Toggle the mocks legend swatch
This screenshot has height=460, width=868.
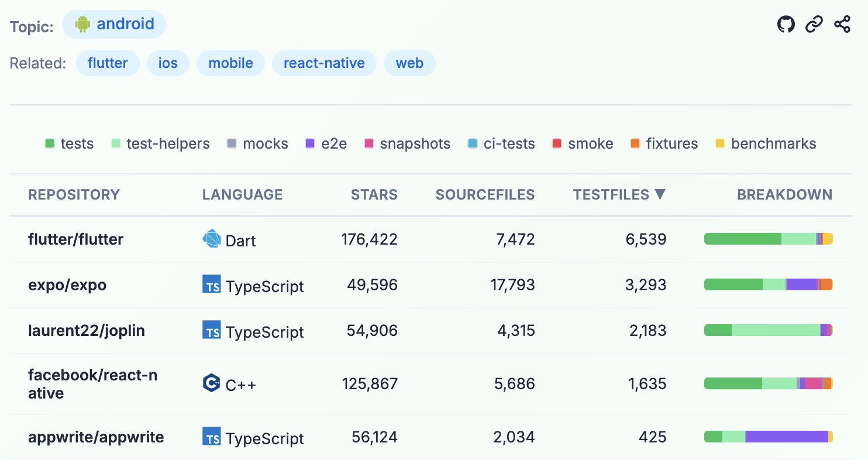coord(232,144)
